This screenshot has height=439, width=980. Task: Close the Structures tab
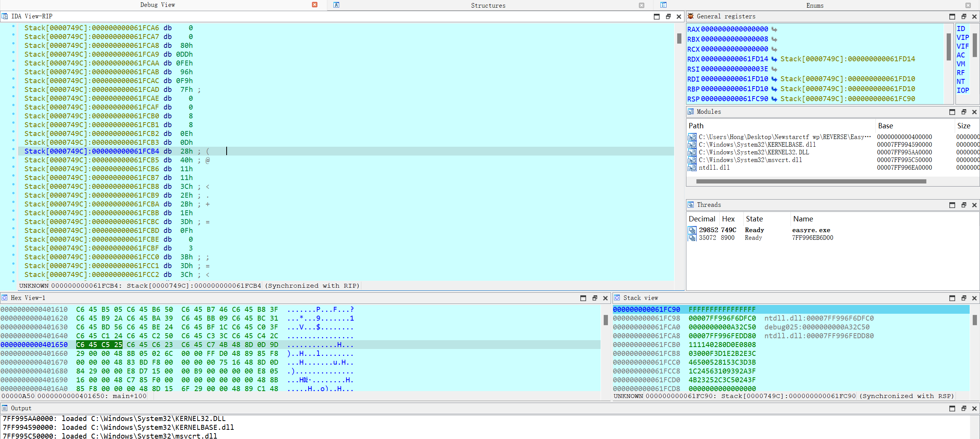(x=642, y=5)
